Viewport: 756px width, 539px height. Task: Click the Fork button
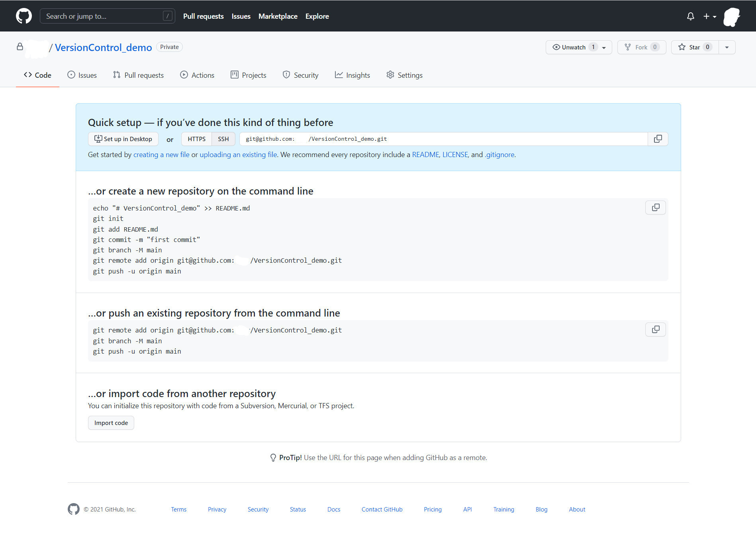click(642, 47)
